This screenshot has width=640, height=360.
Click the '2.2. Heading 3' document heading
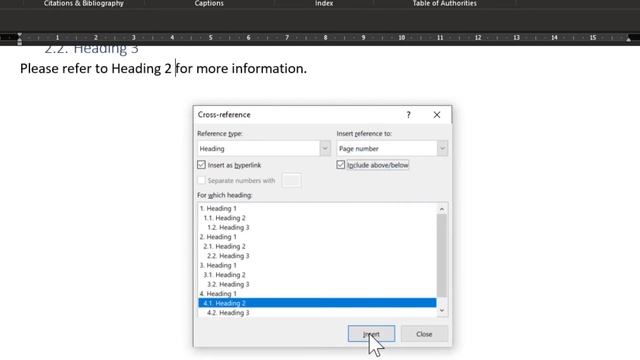(x=91, y=49)
